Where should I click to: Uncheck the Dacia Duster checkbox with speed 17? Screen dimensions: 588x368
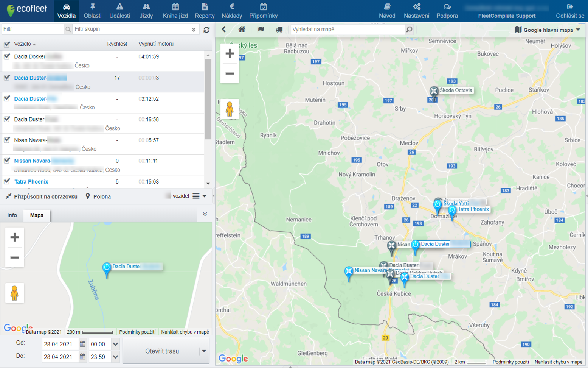(7, 78)
